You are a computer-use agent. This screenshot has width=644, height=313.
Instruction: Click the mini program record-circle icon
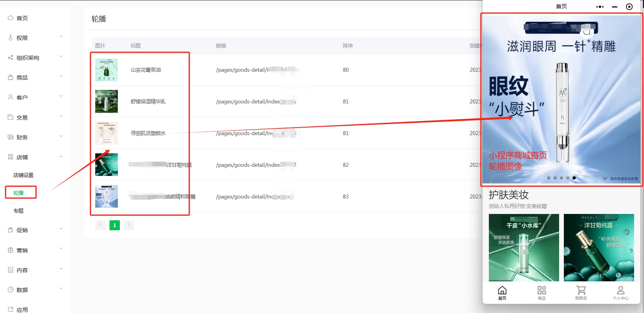tap(629, 7)
